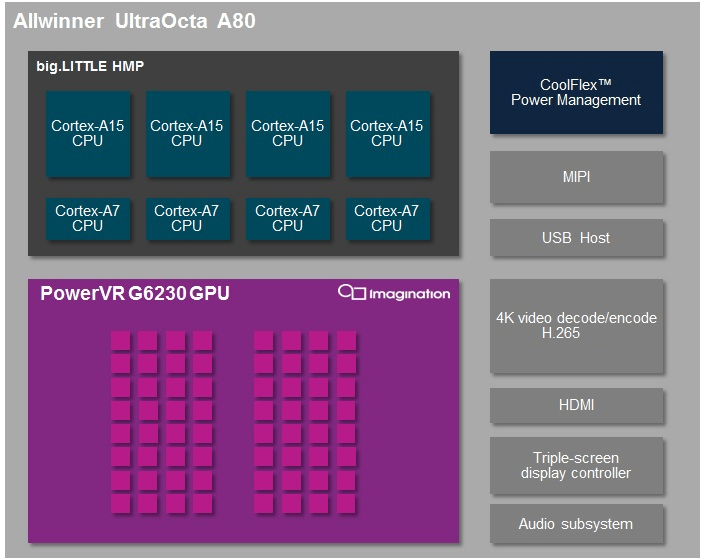Click the Triple-screen display controller block

pyautogui.click(x=576, y=465)
